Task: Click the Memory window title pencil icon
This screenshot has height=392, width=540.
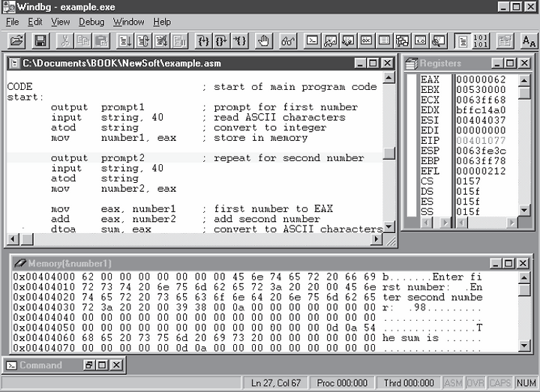Action: [x=19, y=263]
